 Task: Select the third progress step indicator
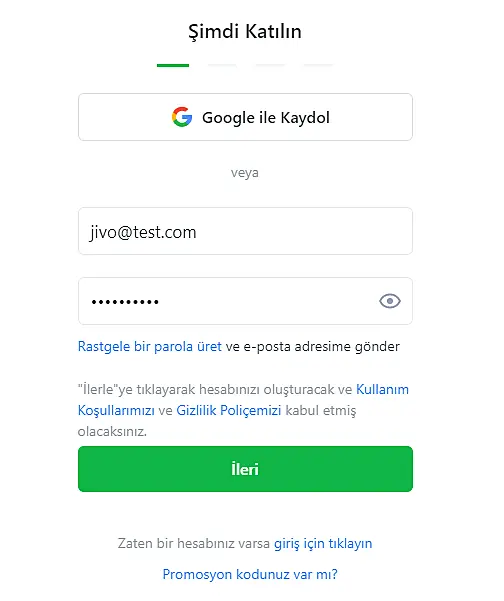[x=270, y=66]
